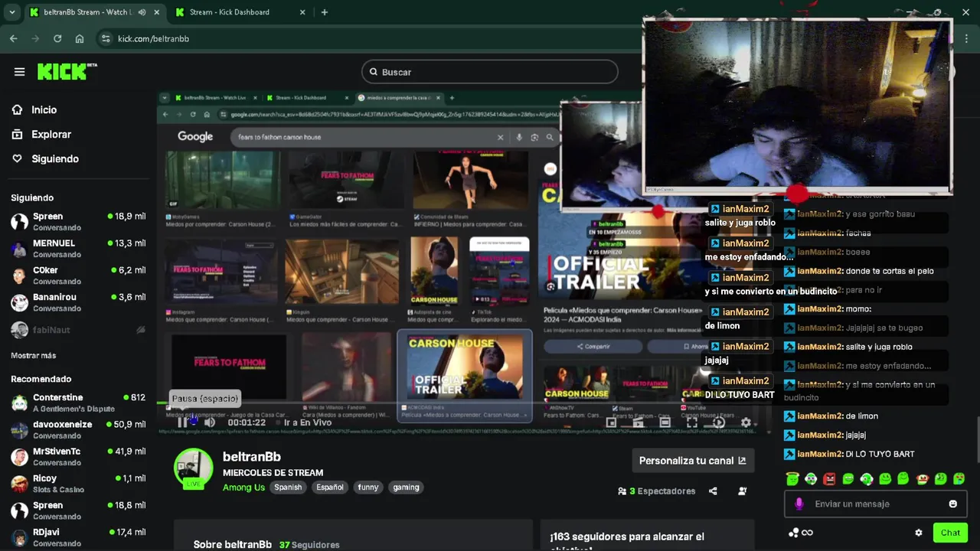Viewport: 980px width, 551px height.
Task: Open MERNUEL's channel in followed list
Action: [78, 249]
